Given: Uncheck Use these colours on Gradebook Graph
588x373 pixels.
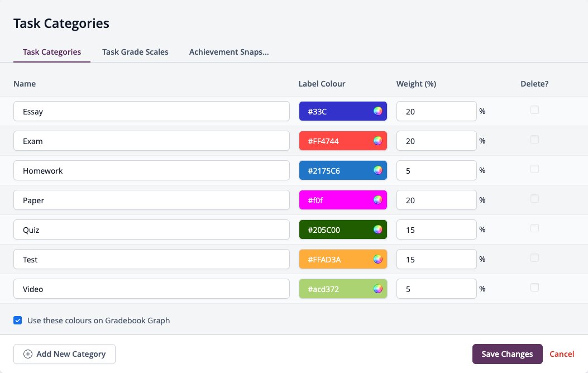Looking at the screenshot, I should pyautogui.click(x=18, y=320).
